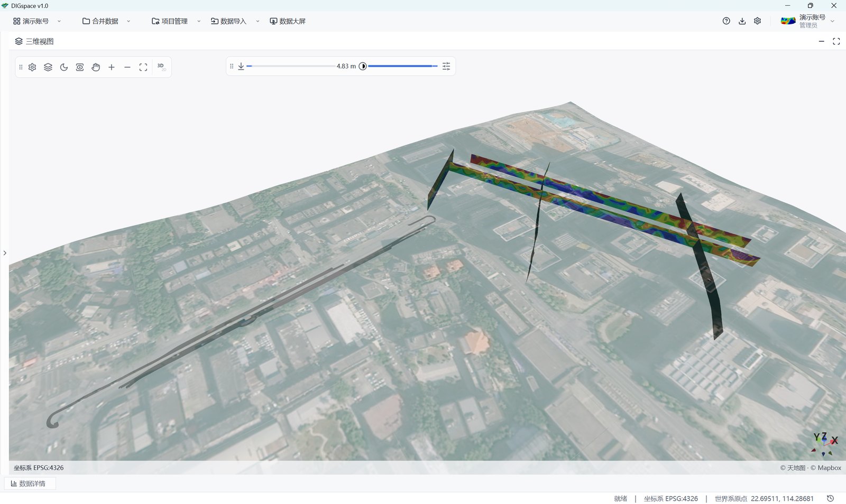Screen dimensions: 846x504
Task: Click the view capture eye icon
Action: (x=80, y=67)
